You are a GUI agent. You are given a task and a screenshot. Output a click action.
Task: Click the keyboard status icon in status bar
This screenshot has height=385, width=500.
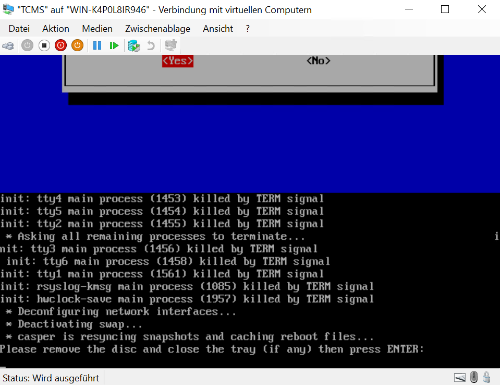460,378
